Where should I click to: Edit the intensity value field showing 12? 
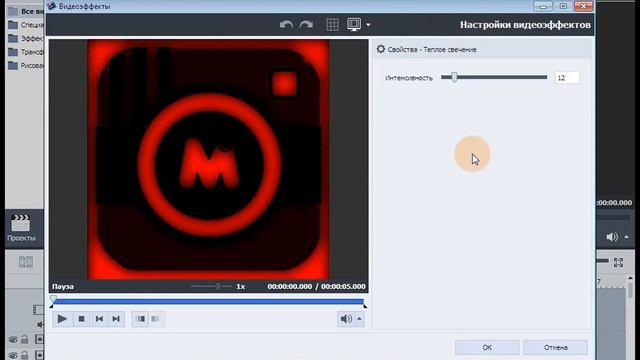567,78
